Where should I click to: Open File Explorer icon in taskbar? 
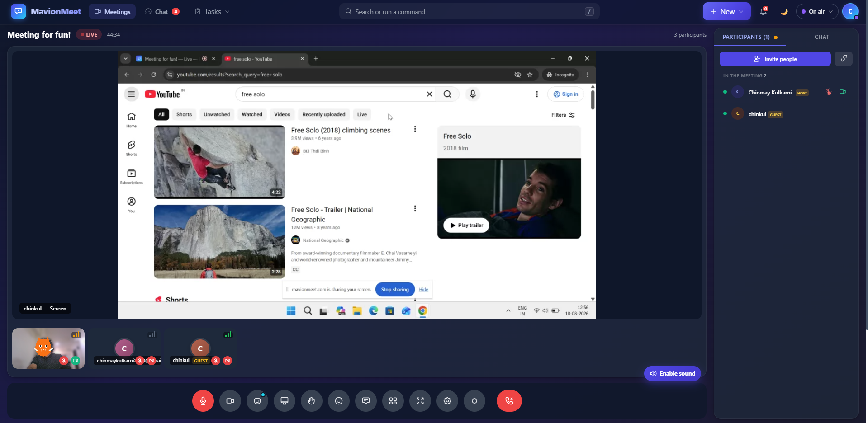click(357, 311)
